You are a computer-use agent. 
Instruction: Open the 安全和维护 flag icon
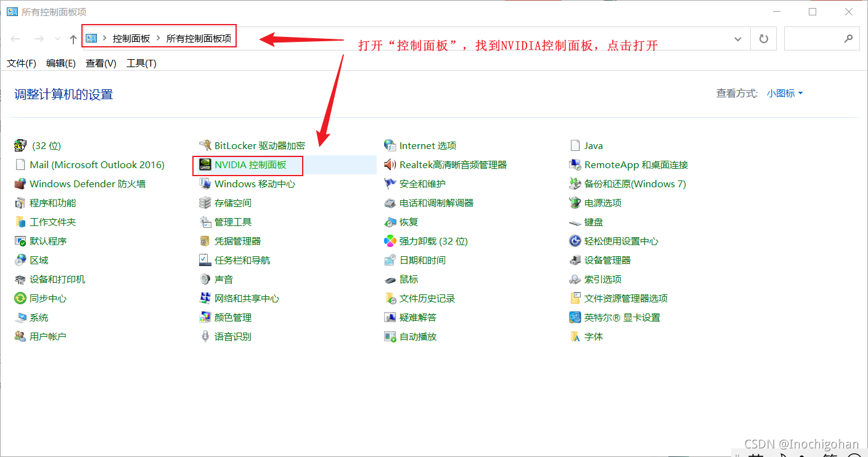(x=390, y=184)
